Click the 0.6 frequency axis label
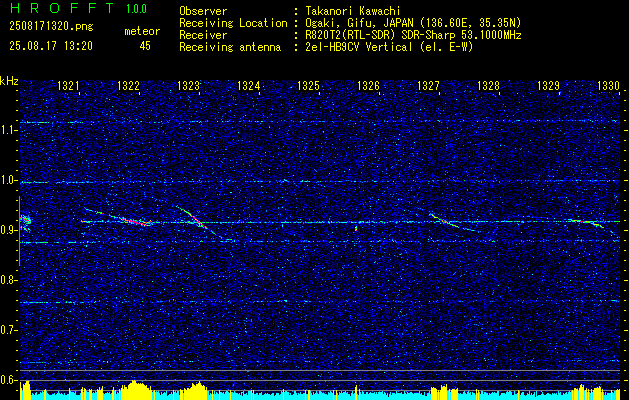The height and width of the screenshot is (400, 629). (9, 380)
